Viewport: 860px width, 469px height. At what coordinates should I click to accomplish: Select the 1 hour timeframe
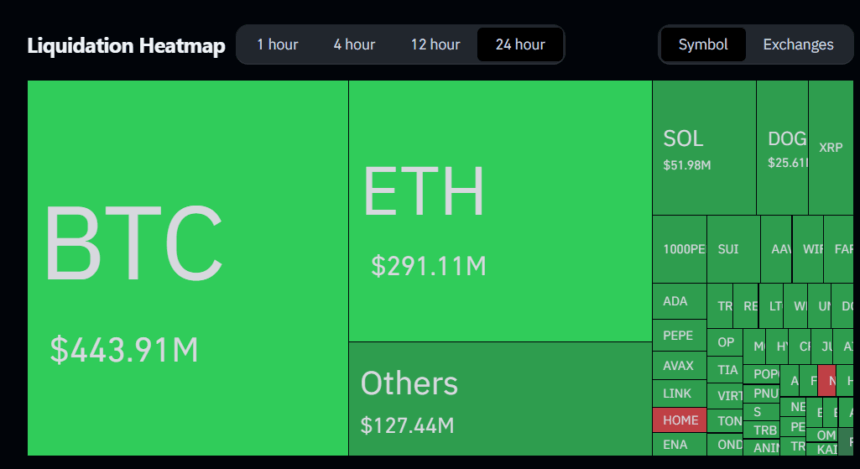pyautogui.click(x=277, y=44)
